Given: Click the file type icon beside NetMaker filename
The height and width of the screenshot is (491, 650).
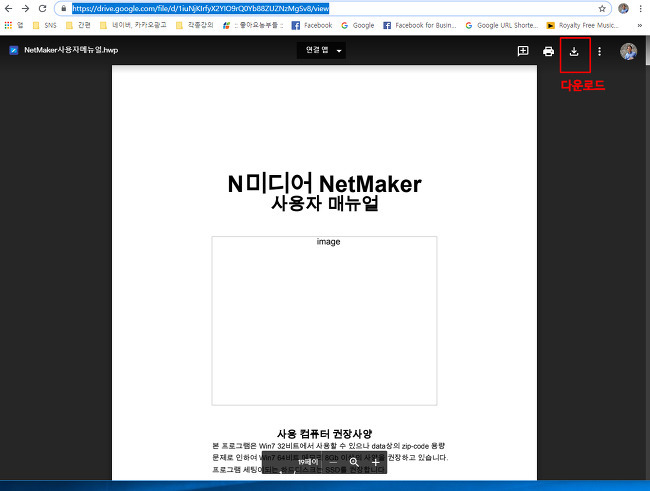Looking at the screenshot, I should 14,50.
